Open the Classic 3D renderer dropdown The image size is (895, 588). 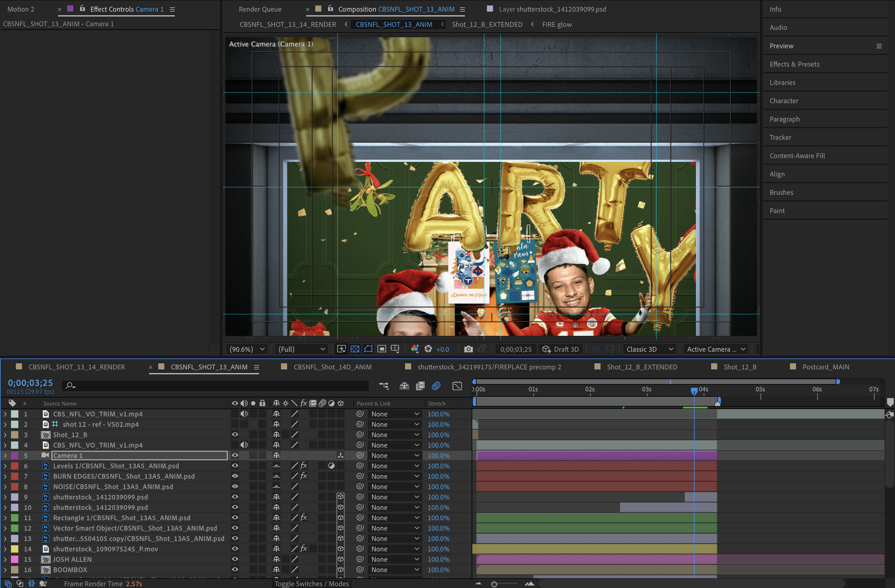(649, 349)
